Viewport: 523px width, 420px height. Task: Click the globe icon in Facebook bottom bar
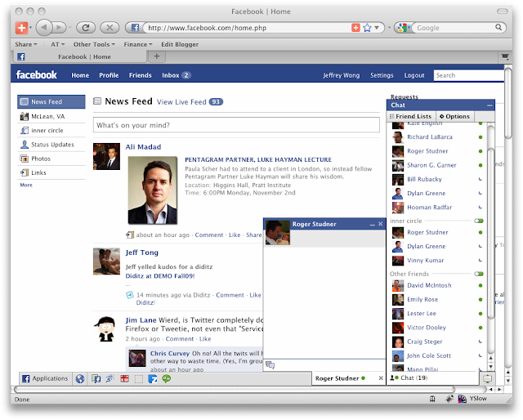[80, 378]
